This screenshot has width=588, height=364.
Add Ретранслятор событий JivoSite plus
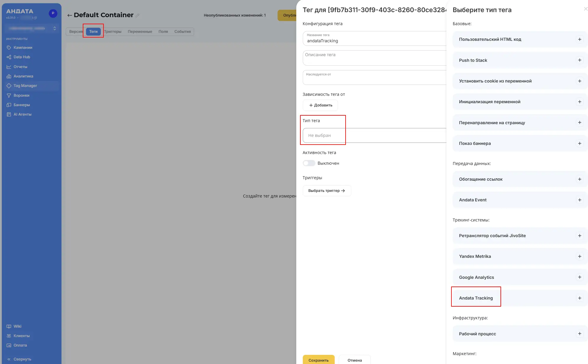point(579,236)
